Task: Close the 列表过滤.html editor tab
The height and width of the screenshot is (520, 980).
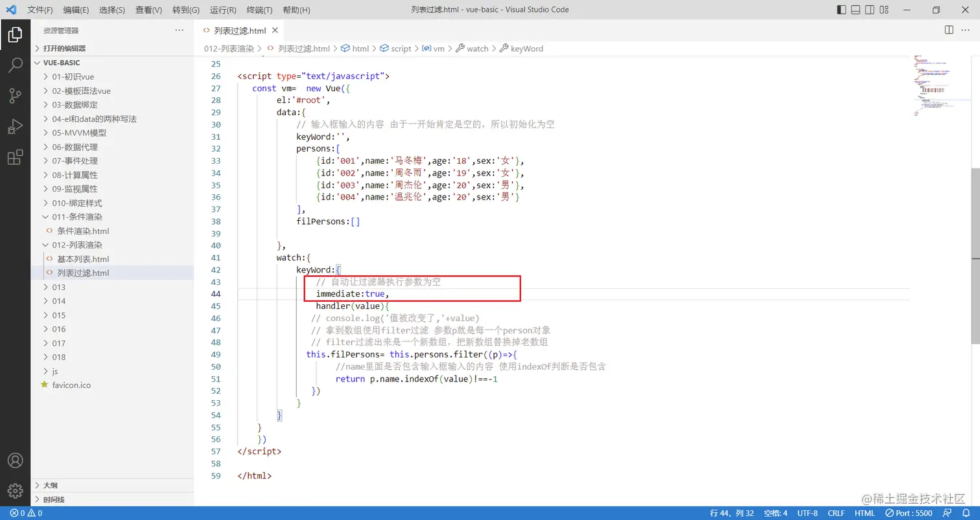Action: point(275,30)
